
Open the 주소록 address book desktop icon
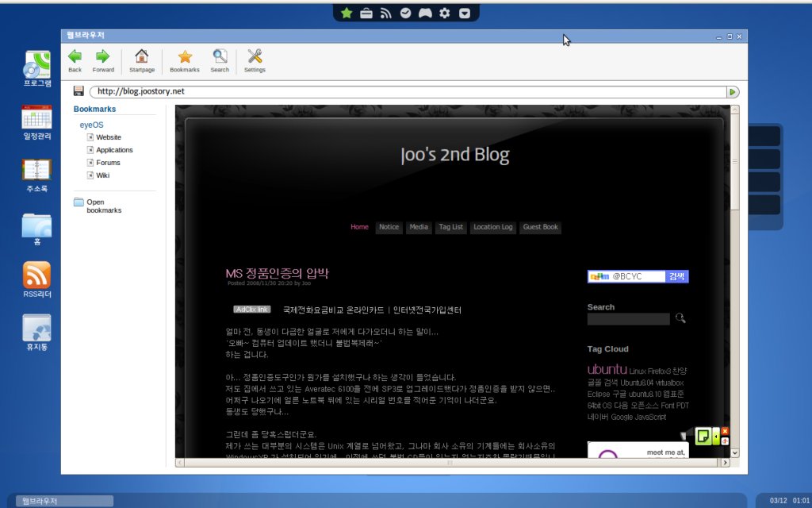tap(36, 175)
